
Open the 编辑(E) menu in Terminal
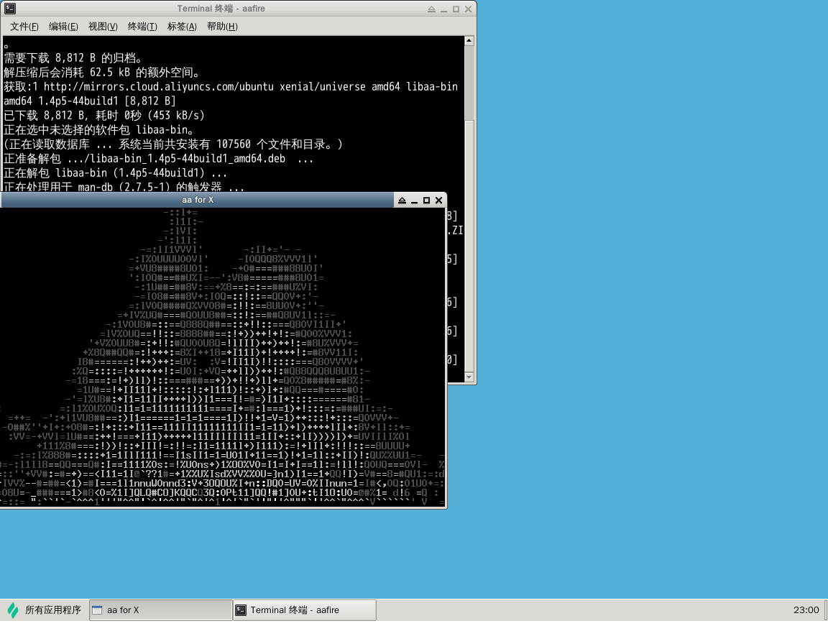tap(63, 27)
